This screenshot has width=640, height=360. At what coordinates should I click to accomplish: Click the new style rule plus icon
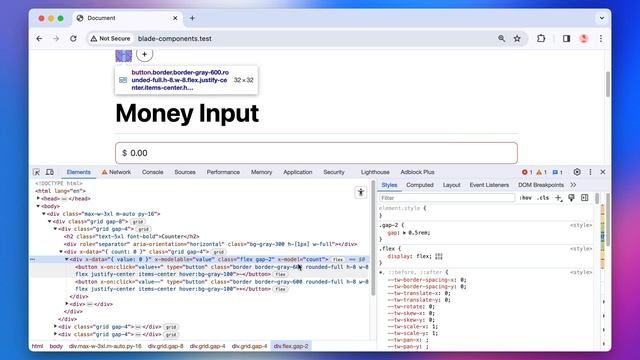(x=558, y=198)
